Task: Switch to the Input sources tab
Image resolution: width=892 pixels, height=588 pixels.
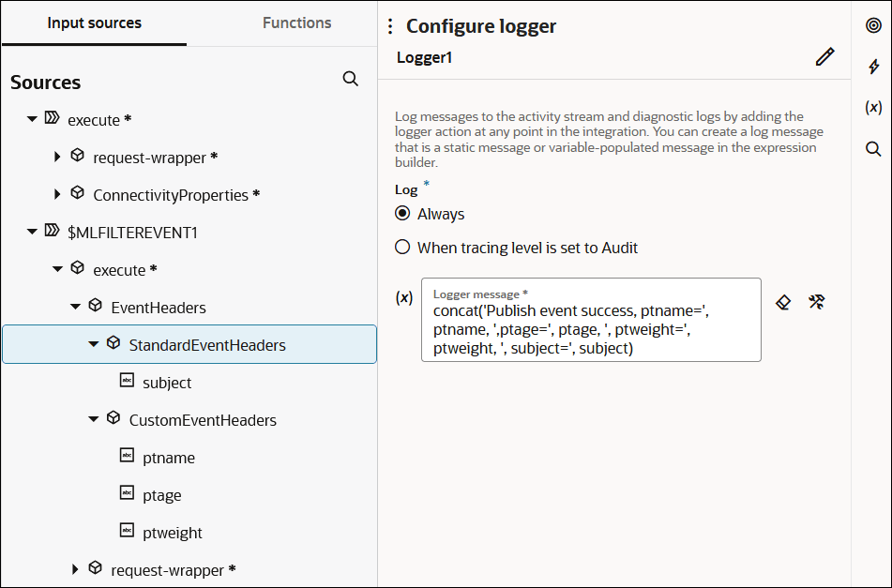Action: click(x=94, y=23)
